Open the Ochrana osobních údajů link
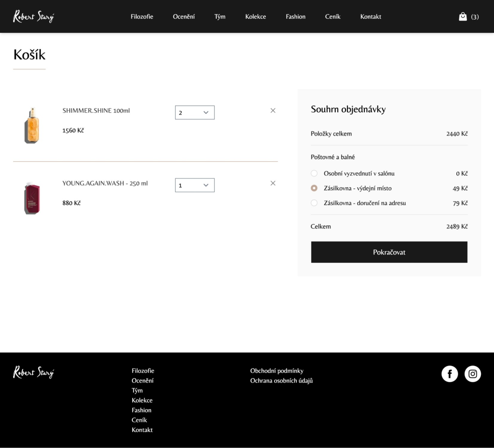Screen dimensions: 494x448 pyautogui.click(x=281, y=381)
